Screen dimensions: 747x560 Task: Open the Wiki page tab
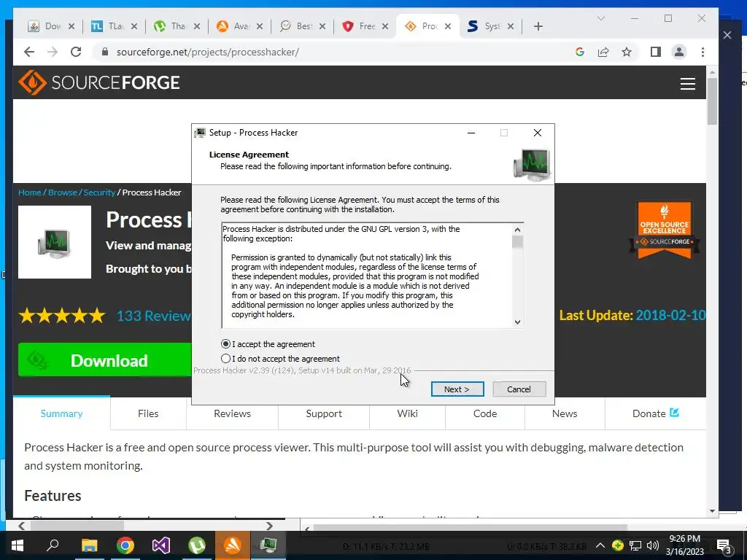coord(407,413)
